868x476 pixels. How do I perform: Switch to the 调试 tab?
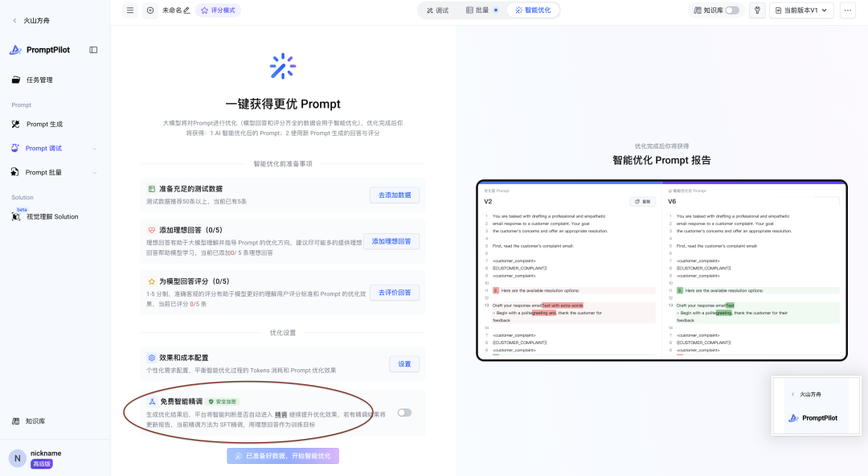[x=438, y=10]
